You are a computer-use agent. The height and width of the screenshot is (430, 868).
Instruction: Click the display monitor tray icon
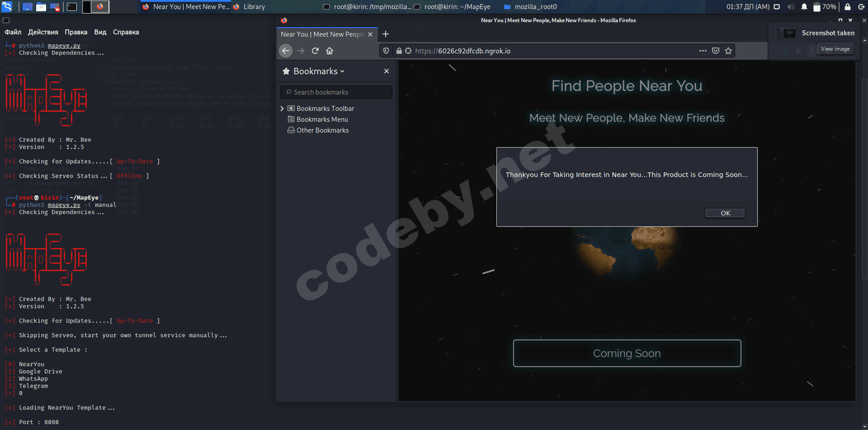tap(776, 7)
